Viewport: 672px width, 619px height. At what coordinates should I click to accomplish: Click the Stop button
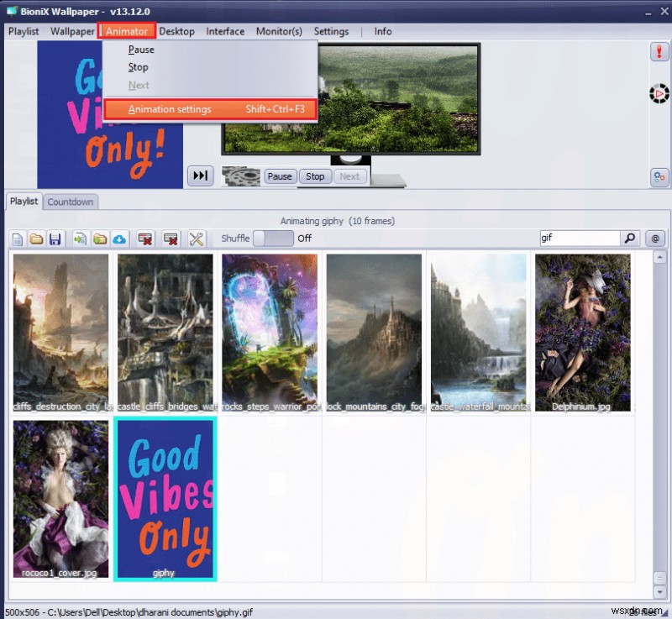315,176
